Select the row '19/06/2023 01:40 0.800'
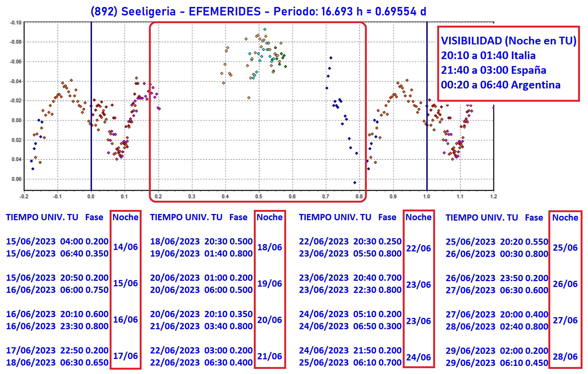588x374 pixels. [x=201, y=254]
